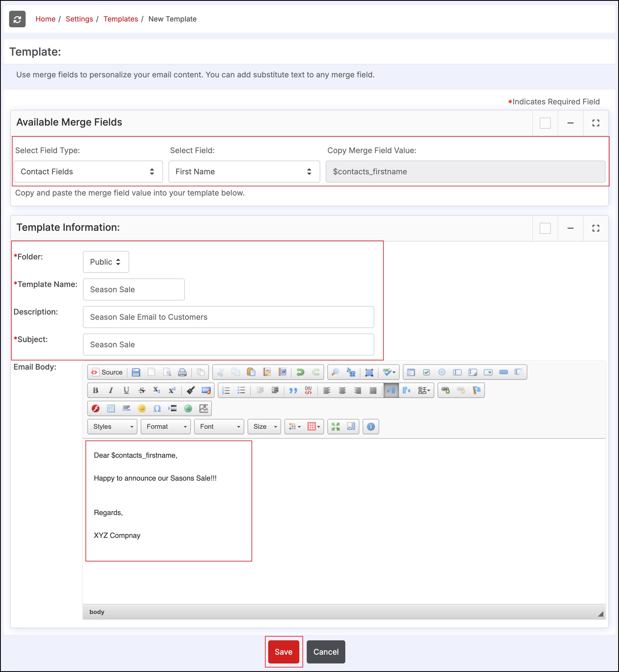Save the new template
The image size is (619, 672).
[x=283, y=652]
